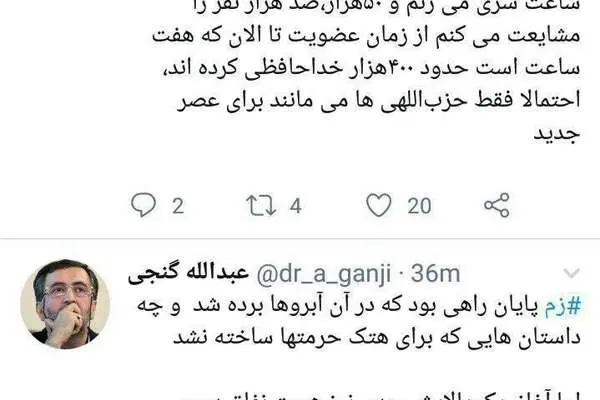Expand the tweet options chevron beside 36m

pos(572,273)
